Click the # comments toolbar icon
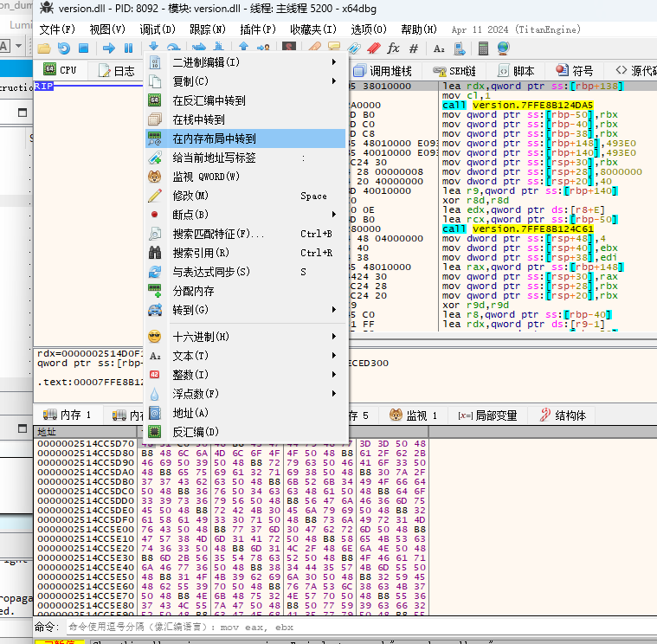The width and height of the screenshot is (657, 644). 414,48
